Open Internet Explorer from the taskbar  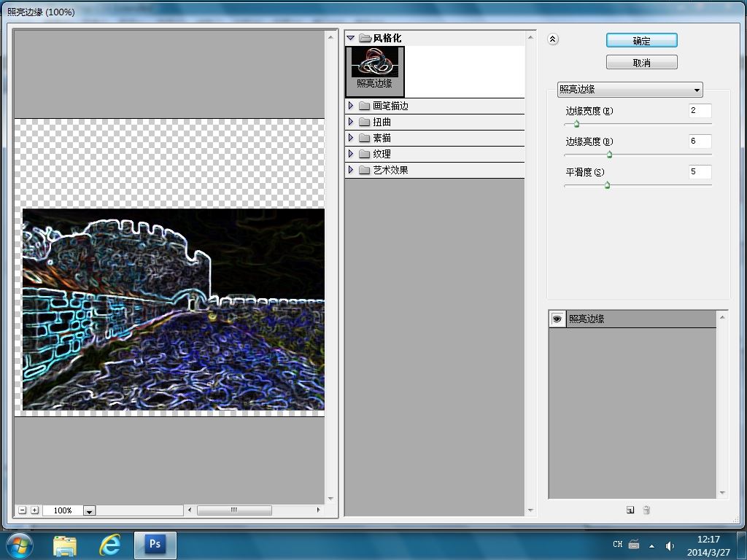(109, 545)
